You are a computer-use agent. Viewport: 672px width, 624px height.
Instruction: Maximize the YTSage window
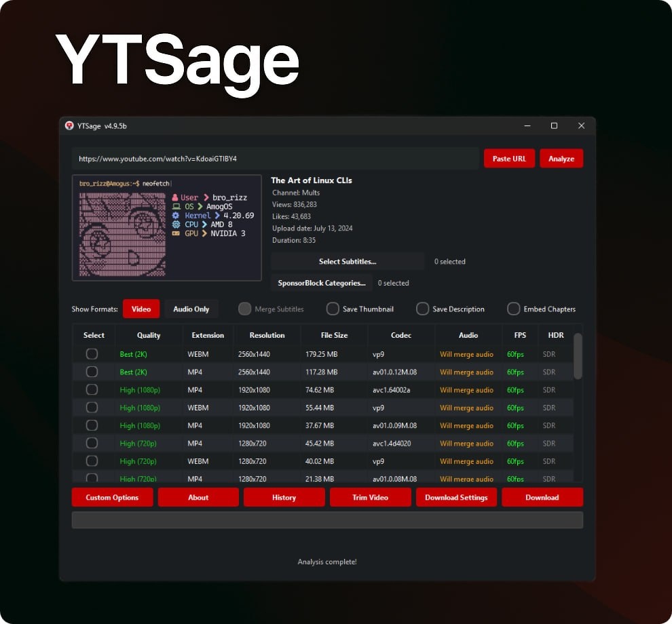(554, 125)
